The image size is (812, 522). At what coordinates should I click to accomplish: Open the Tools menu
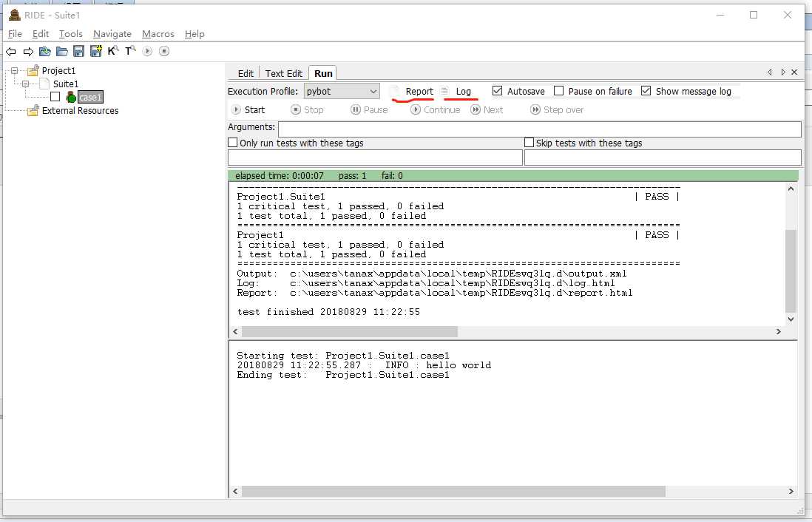pyautogui.click(x=70, y=34)
